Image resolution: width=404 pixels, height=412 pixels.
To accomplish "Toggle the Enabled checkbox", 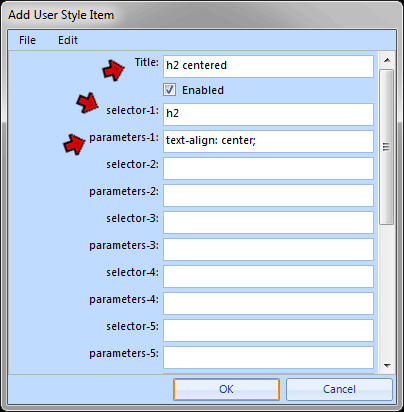I will [169, 90].
